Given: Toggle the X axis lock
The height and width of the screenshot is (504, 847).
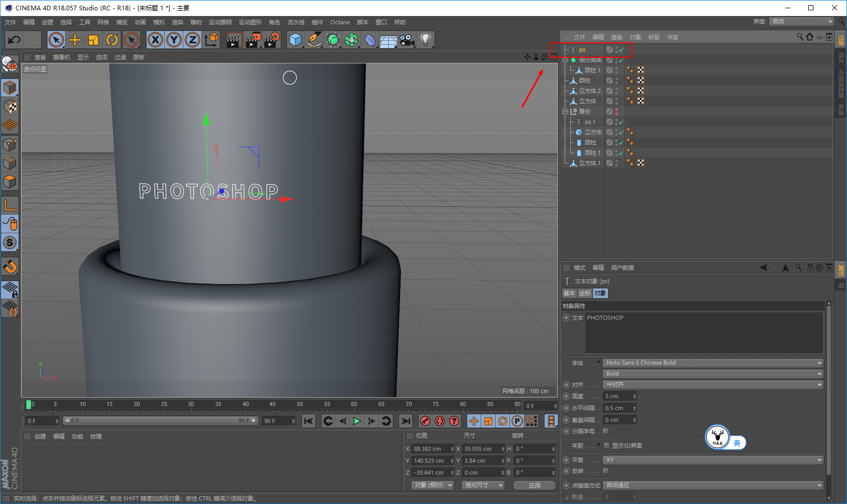Looking at the screenshot, I should (155, 40).
